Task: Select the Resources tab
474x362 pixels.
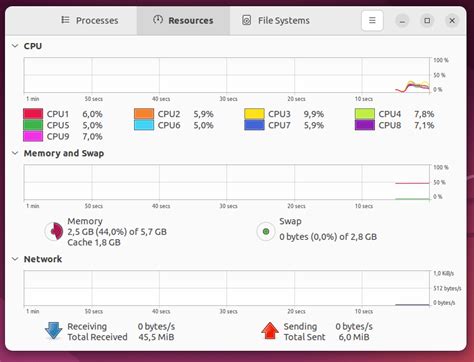Action: [x=183, y=21]
